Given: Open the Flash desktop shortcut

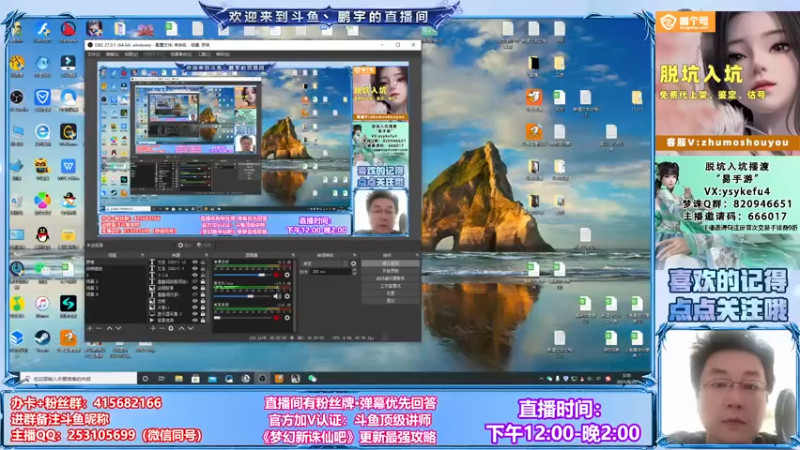Looking at the screenshot, I should tap(42, 31).
